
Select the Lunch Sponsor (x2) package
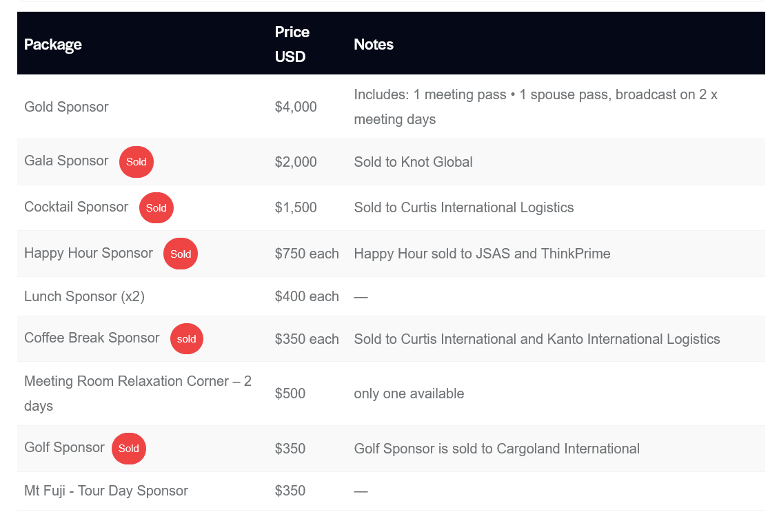coord(84,296)
